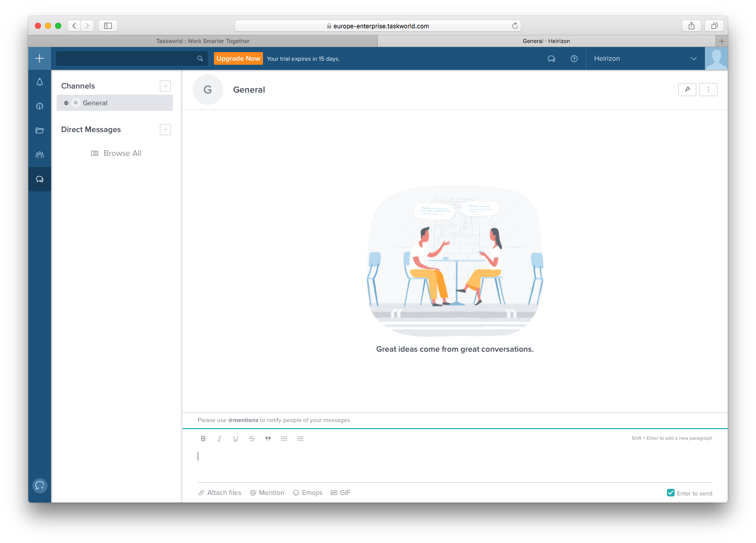Click the pin icon in General header

click(x=687, y=90)
